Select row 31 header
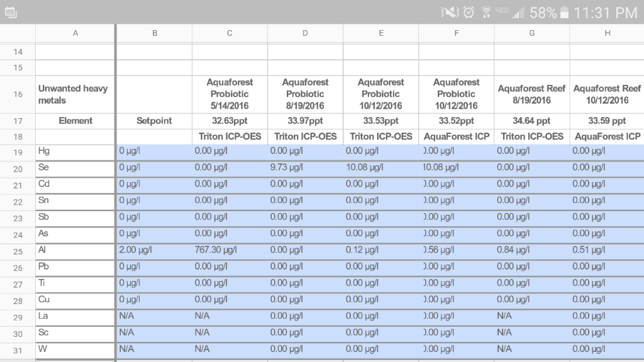The width and height of the screenshot is (644, 362). coord(18,349)
